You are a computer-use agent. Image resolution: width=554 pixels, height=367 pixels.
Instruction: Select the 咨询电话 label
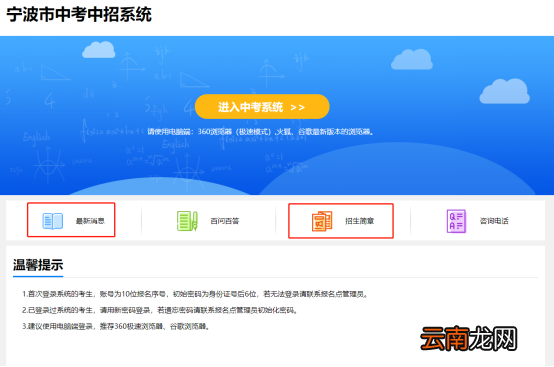pos(494,221)
